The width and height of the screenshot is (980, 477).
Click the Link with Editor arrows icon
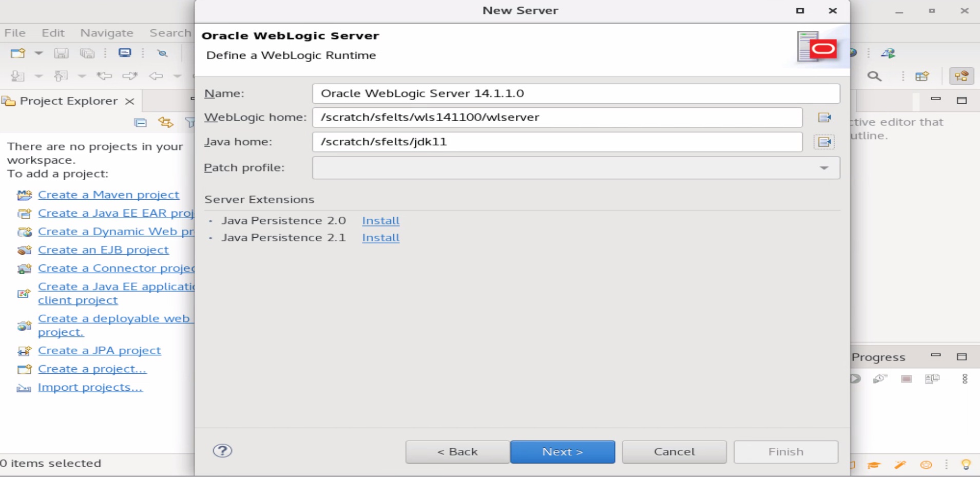[x=165, y=122]
